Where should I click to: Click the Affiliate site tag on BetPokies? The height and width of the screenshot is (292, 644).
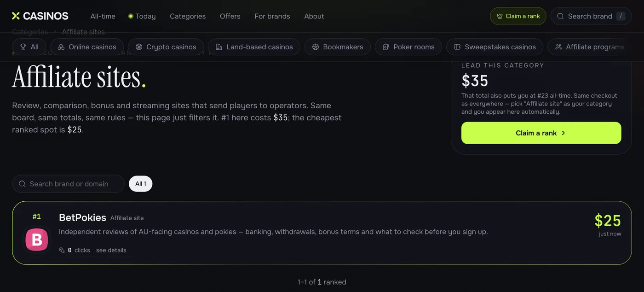pyautogui.click(x=127, y=218)
